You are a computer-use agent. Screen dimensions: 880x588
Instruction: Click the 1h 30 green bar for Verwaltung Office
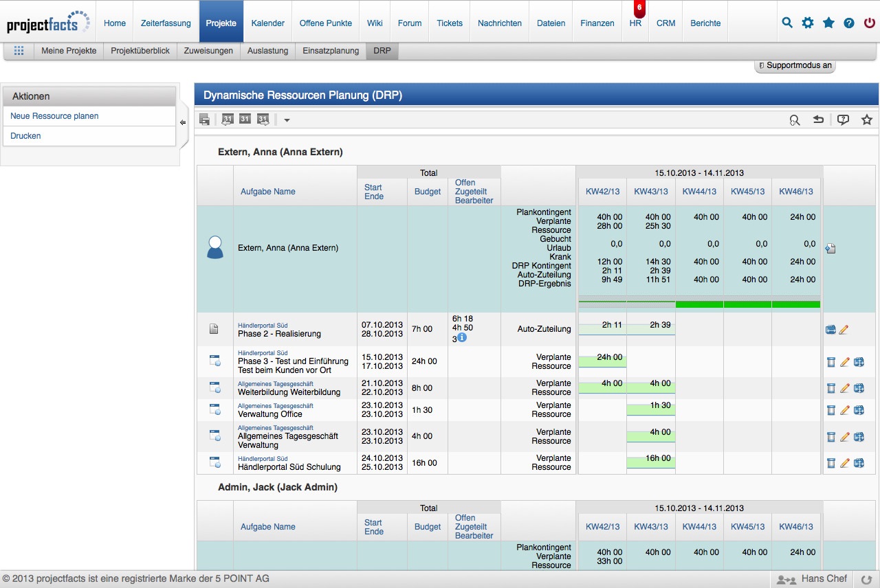[651, 409]
